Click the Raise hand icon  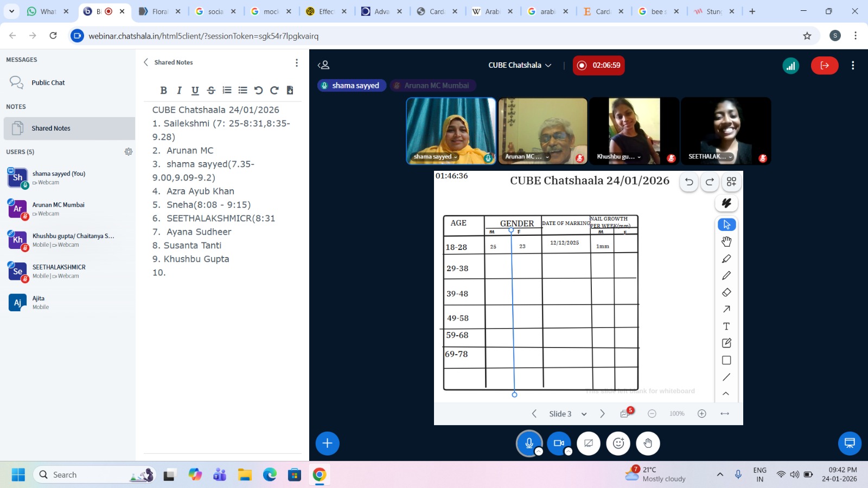click(648, 444)
